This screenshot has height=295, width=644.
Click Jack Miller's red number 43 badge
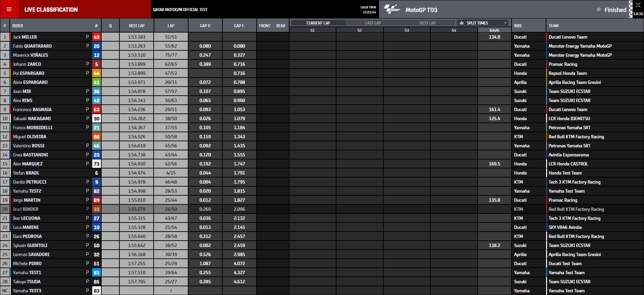pos(97,37)
